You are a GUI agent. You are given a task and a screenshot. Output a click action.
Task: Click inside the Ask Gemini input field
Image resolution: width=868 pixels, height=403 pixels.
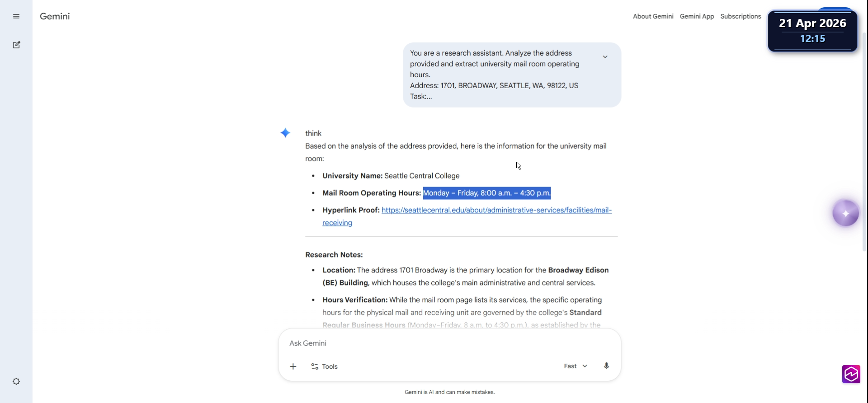[x=449, y=343]
